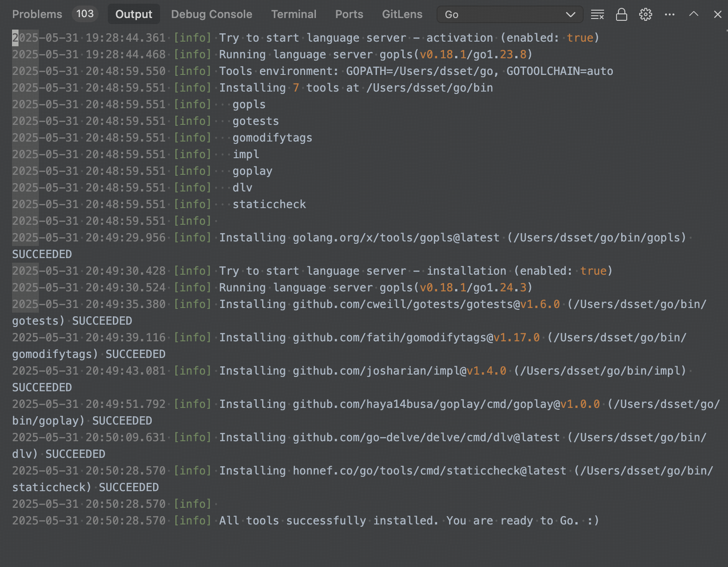Click the delve/cmd/dlv@latest install line
Image resolution: width=728 pixels, height=567 pixels.
pyautogui.click(x=359, y=446)
